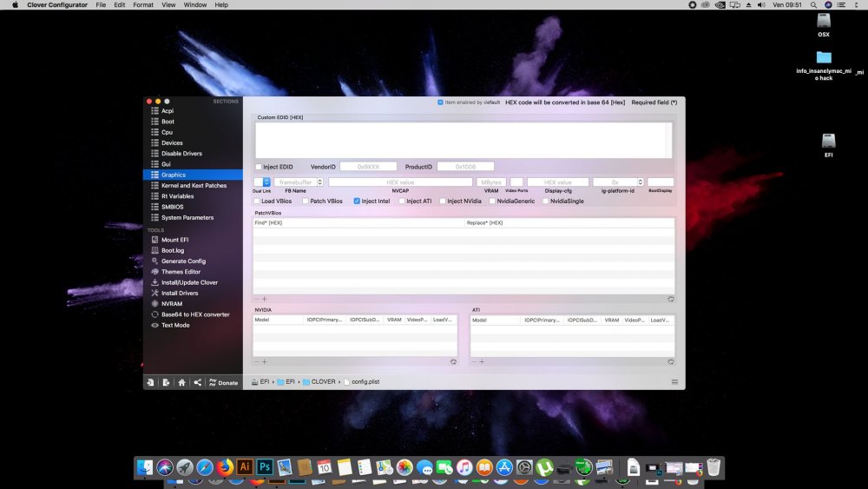Click the CLOVER folder in the path bar

tap(319, 382)
